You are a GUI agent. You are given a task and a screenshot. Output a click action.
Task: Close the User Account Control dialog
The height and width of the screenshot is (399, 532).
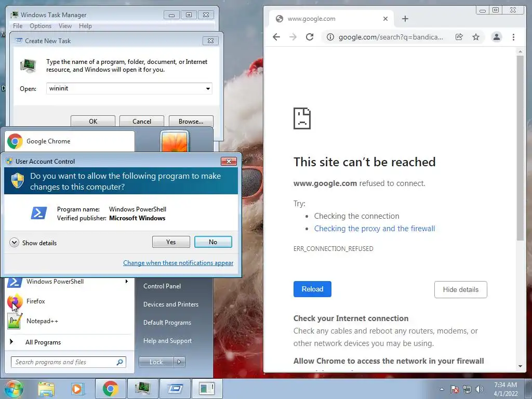tap(229, 161)
